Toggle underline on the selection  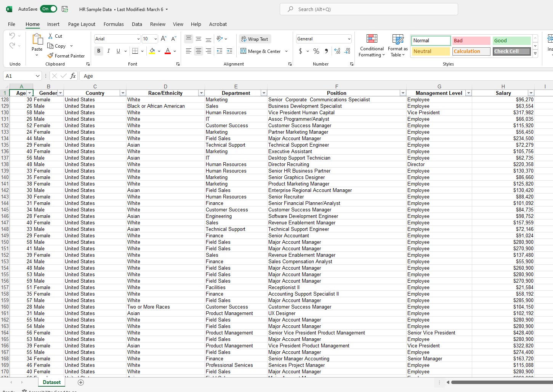coord(118,51)
